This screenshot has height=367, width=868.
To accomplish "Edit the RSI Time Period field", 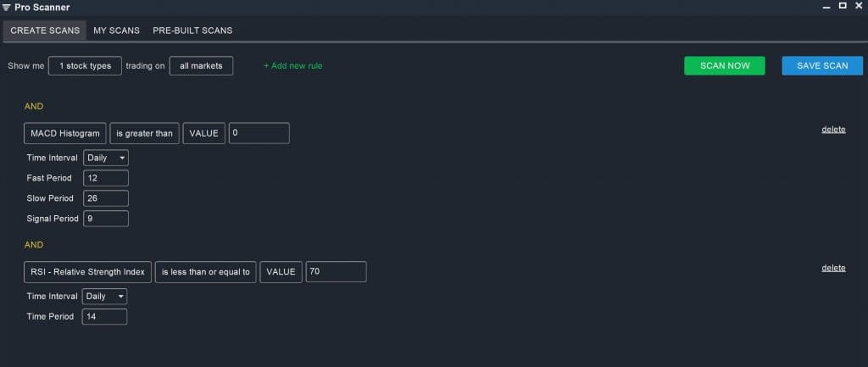I will tap(104, 317).
